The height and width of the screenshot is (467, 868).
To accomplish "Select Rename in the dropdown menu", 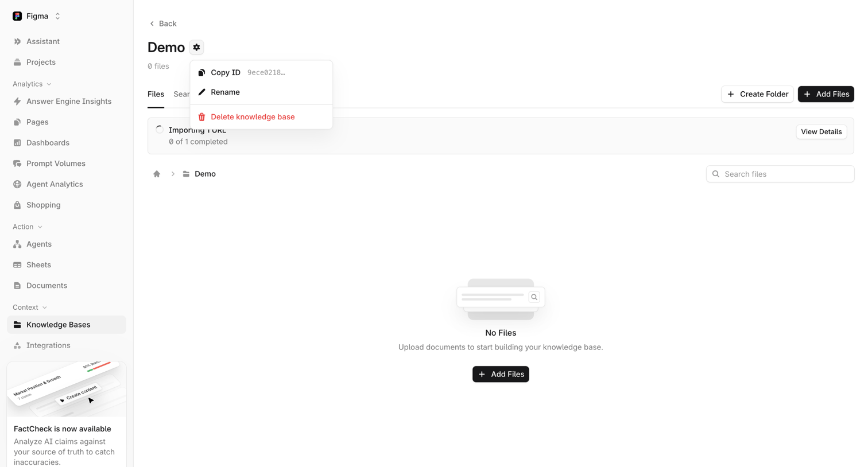I will pyautogui.click(x=261, y=92).
